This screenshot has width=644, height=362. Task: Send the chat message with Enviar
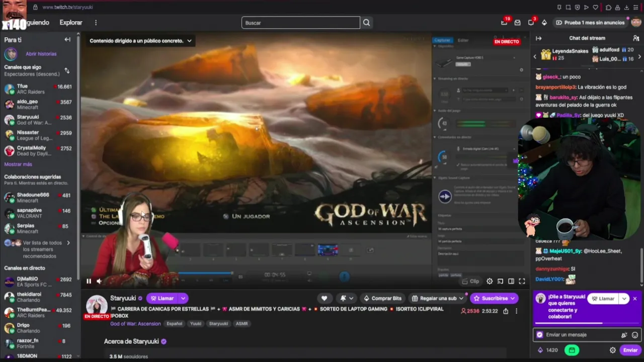[630, 350]
